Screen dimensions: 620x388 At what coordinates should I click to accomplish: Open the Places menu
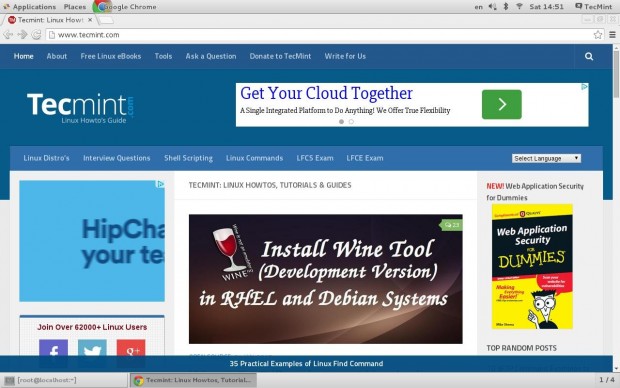[75, 7]
